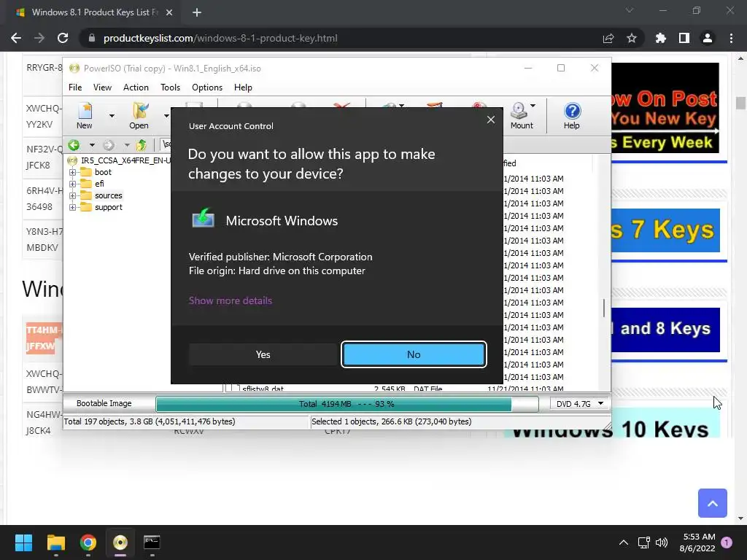Image resolution: width=747 pixels, height=560 pixels.
Task: Expand the boot folder tree node
Action: coord(72,172)
